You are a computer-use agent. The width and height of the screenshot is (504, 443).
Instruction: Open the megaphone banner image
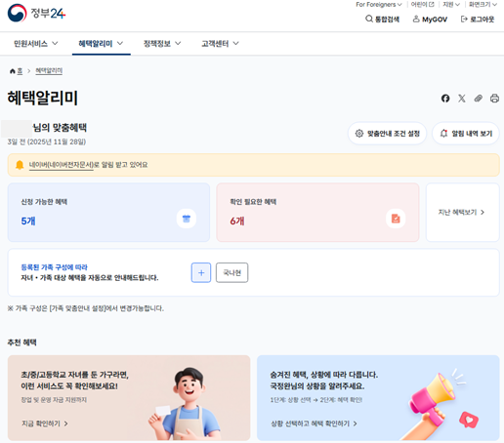(x=440, y=403)
